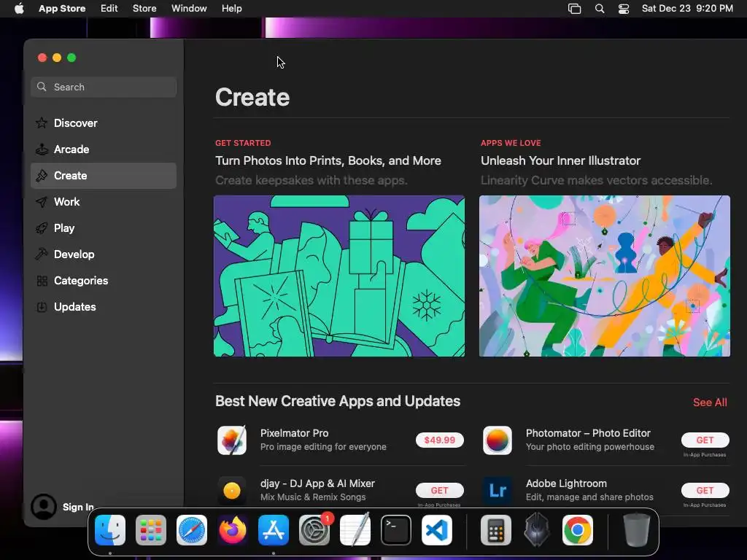747x560 pixels.
Task: Open the Window menu
Action: [x=189, y=9]
